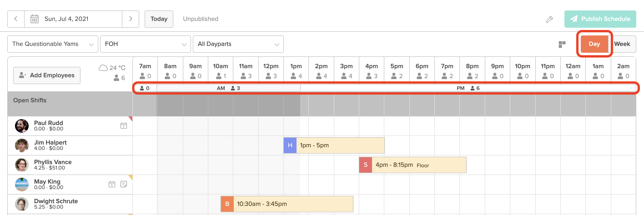Open the All Dayparts dropdown
Screen dimensions: 644x215
238,44
